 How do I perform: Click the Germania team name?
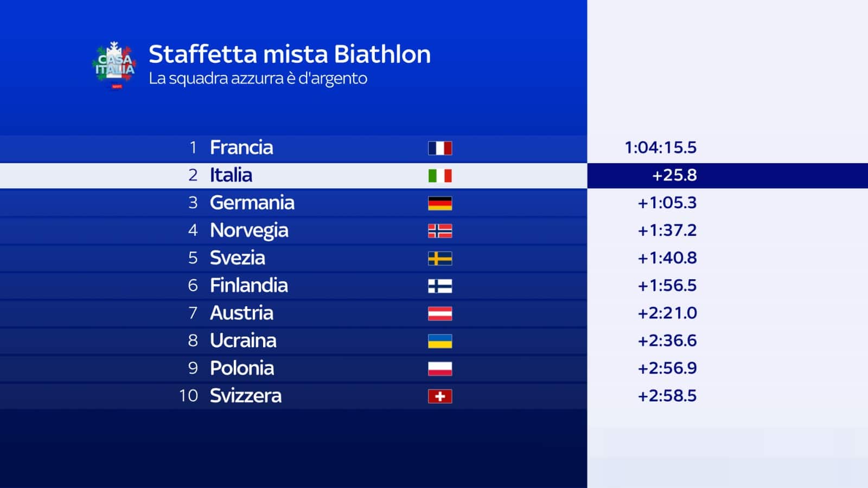pyautogui.click(x=252, y=203)
